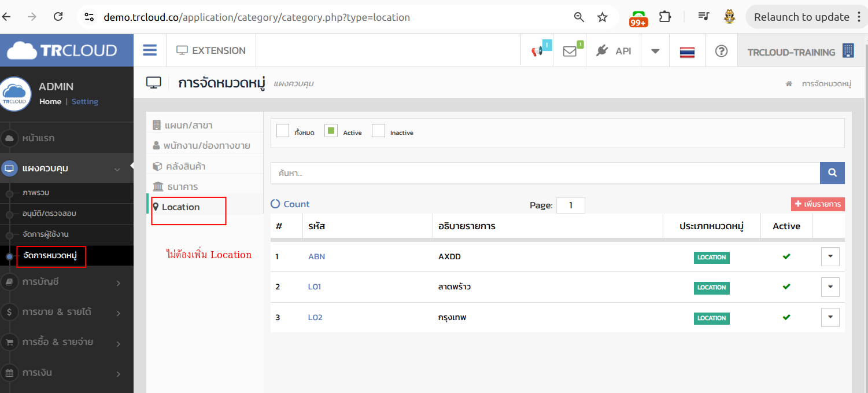Screen dimensions: 868x393
Task: Open the LO2 code link
Action: (x=315, y=317)
